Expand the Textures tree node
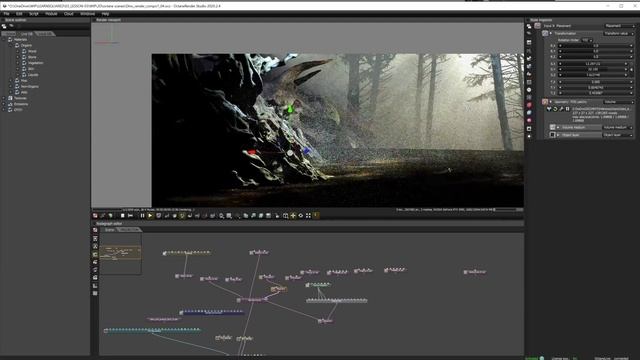 [4, 98]
